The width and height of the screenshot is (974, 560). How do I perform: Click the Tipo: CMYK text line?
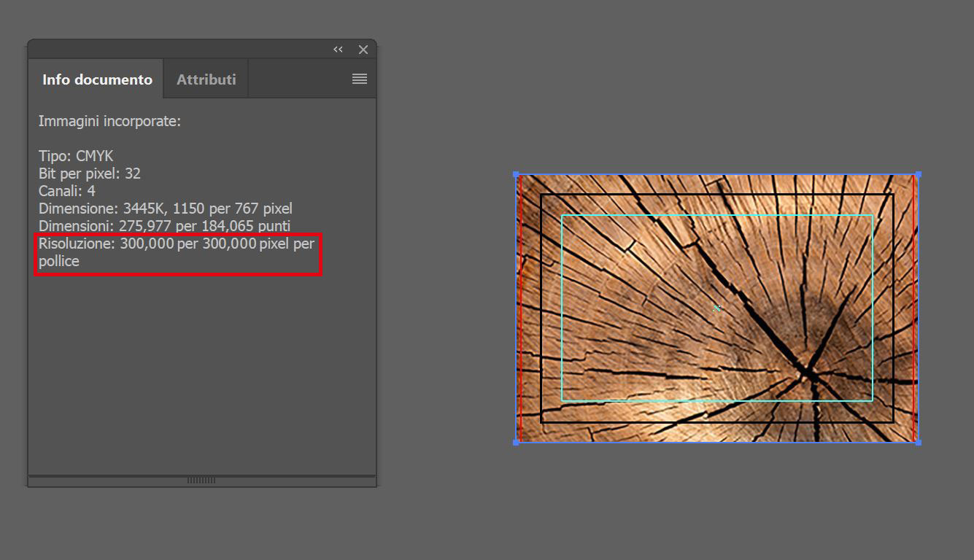tap(76, 156)
